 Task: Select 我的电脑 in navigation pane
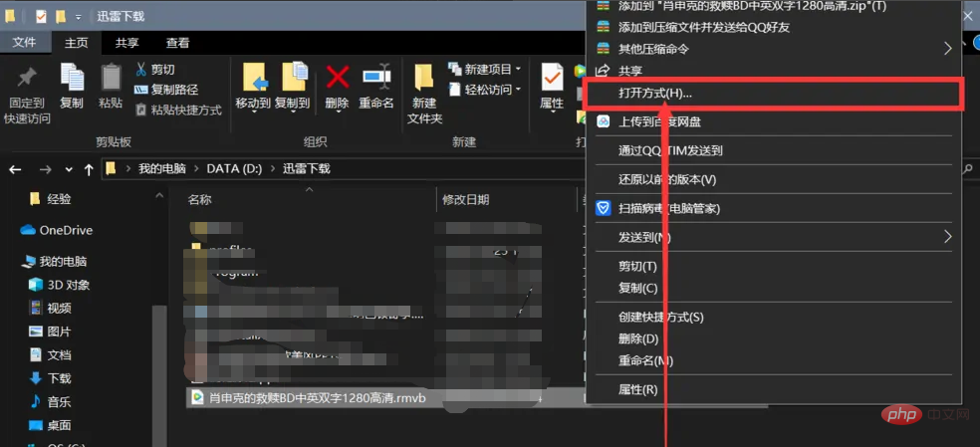[x=55, y=261]
